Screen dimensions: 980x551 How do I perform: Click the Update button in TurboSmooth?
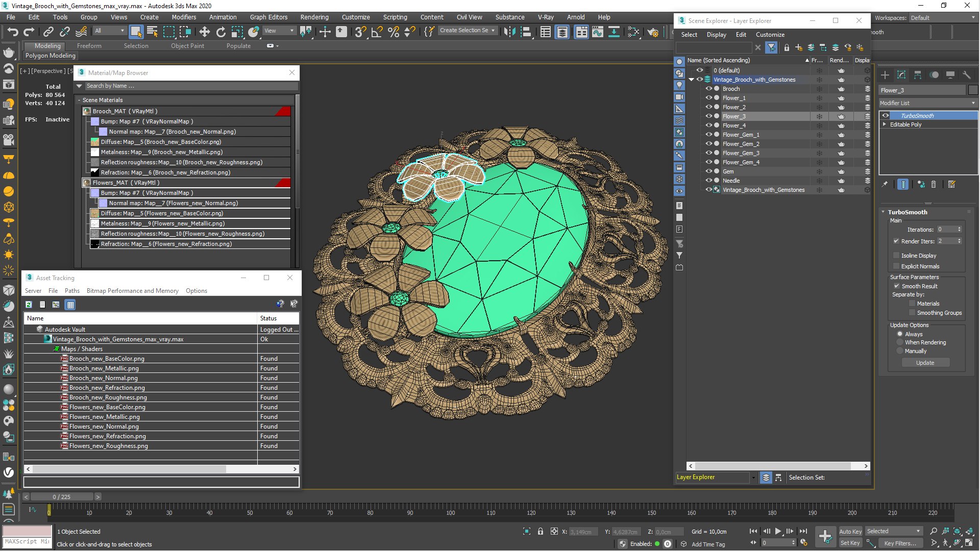tap(925, 362)
